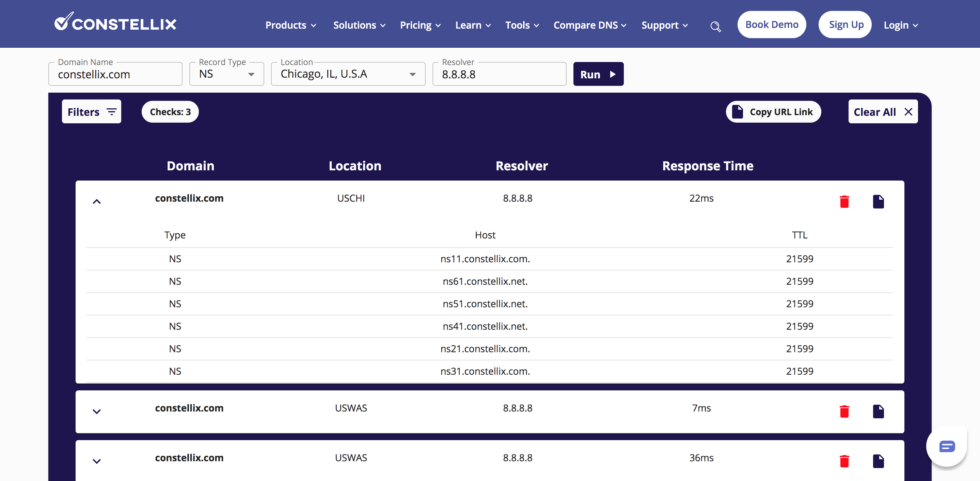Select host ns21.constellix.com.
This screenshot has height=481, width=980.
(485, 348)
